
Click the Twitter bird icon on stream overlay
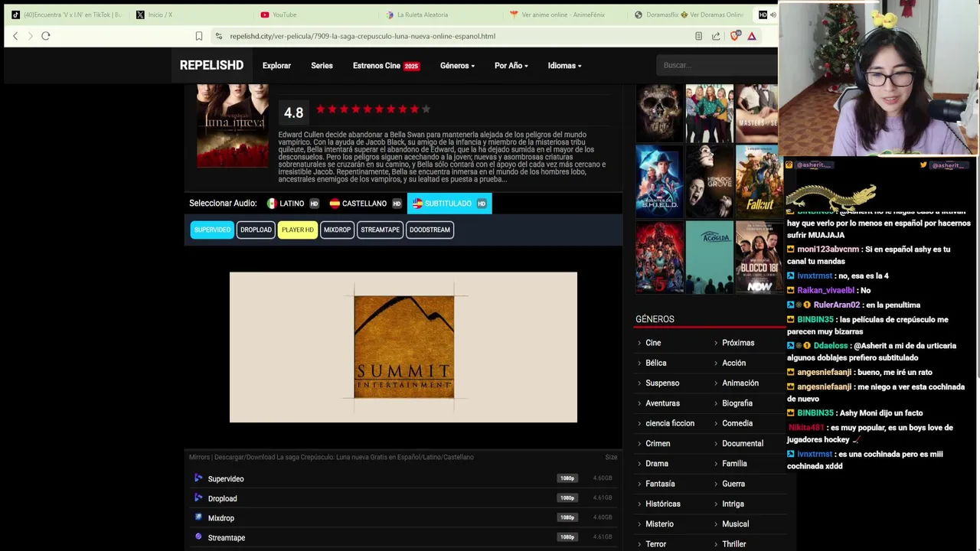pyautogui.click(x=923, y=165)
